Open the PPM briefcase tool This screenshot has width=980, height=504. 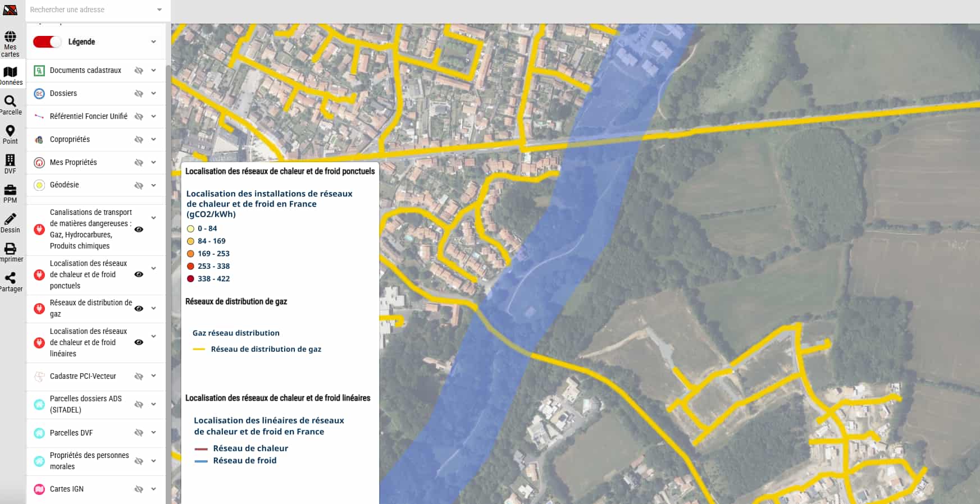point(10,190)
